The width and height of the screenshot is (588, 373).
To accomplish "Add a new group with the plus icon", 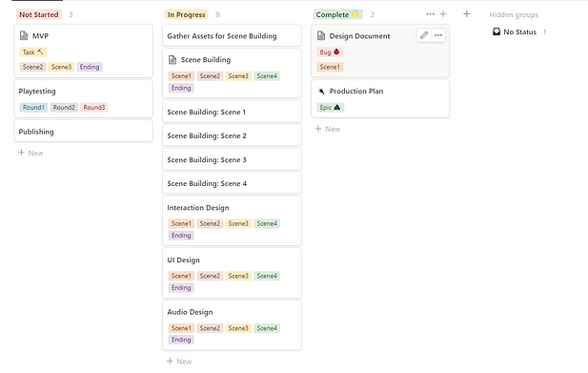I will [467, 14].
